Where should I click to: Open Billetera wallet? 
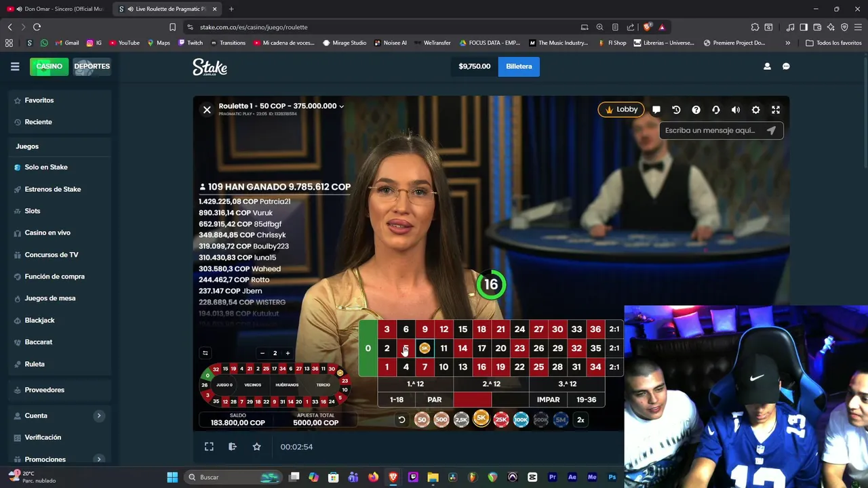(519, 66)
